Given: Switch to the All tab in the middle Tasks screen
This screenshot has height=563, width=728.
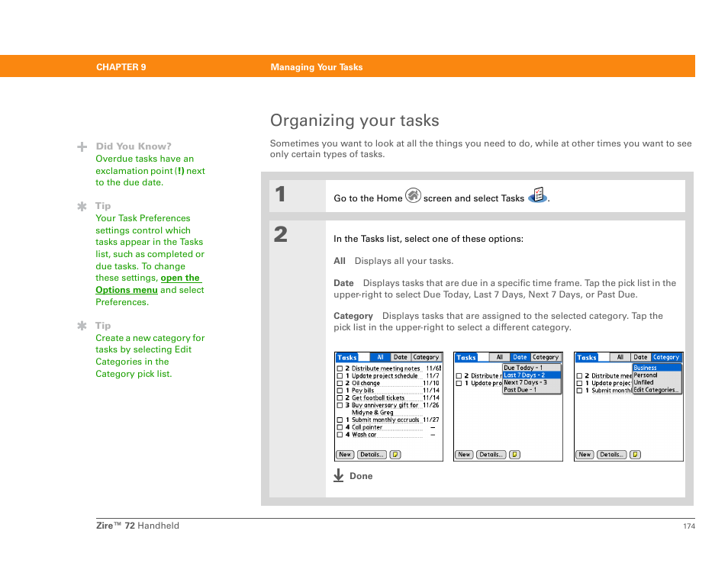Looking at the screenshot, I should [500, 357].
